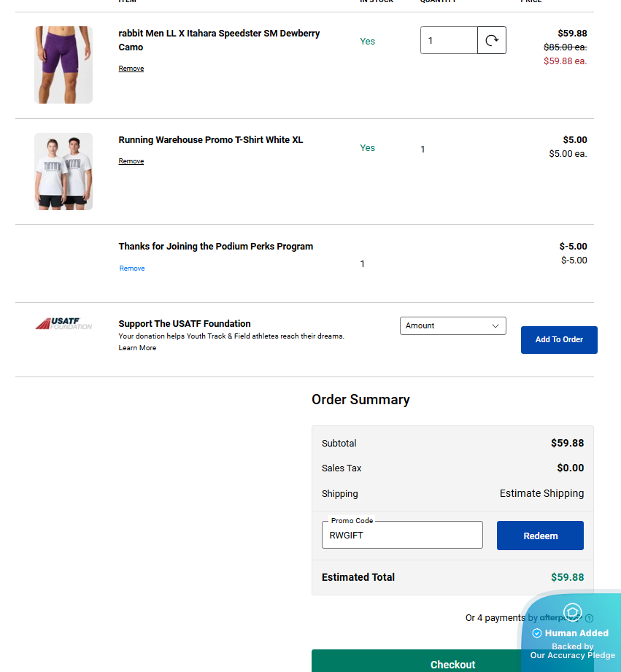Open the donation Amount dropdown

coord(452,325)
